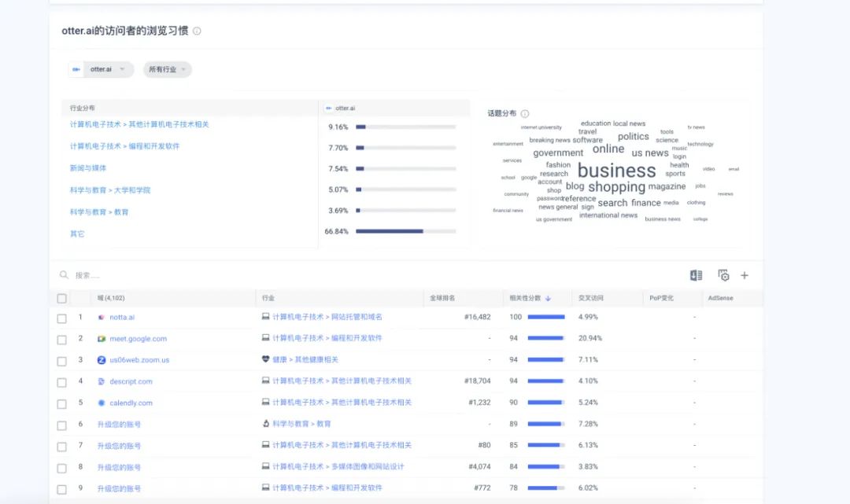Open the meet.google.com link
This screenshot has width=850, height=504.
tap(139, 339)
